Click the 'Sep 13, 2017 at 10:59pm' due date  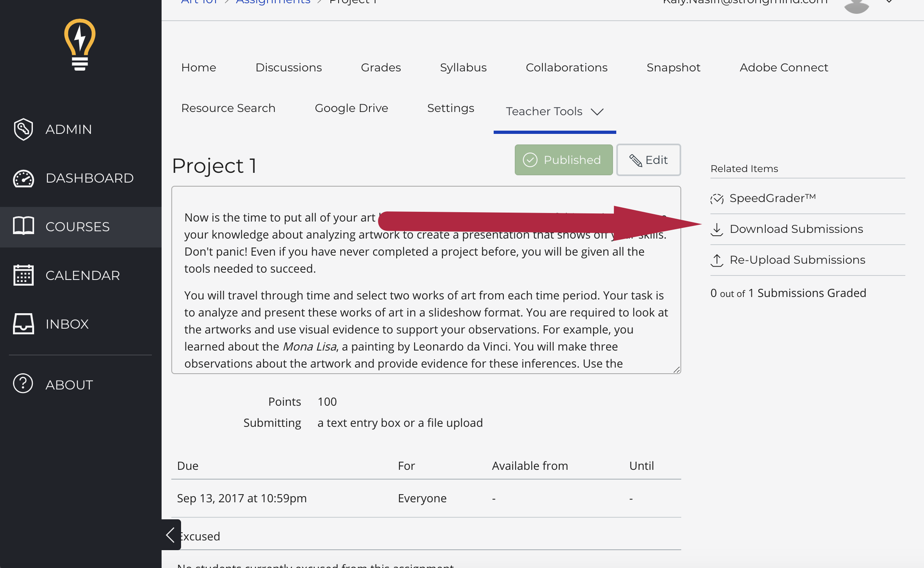[242, 498]
